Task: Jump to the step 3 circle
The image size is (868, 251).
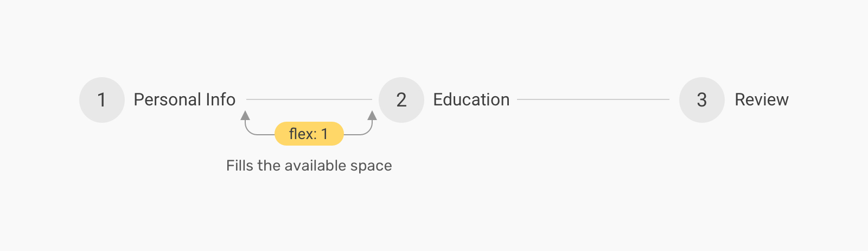Action: pyautogui.click(x=702, y=100)
